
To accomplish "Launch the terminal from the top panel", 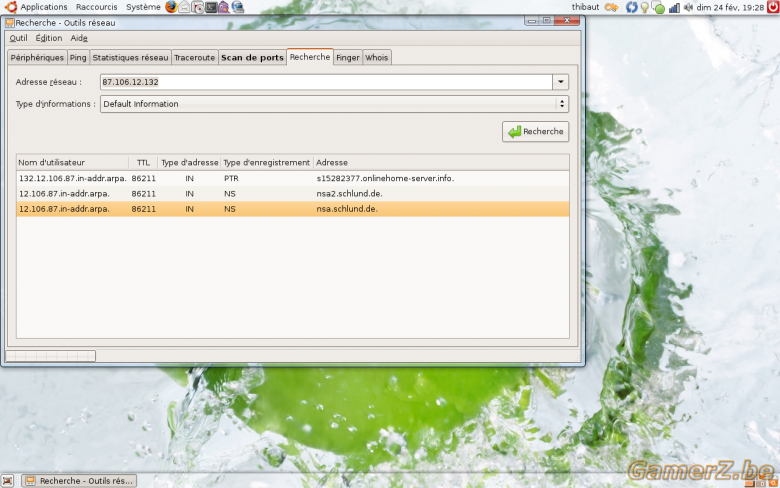I will coord(211,7).
